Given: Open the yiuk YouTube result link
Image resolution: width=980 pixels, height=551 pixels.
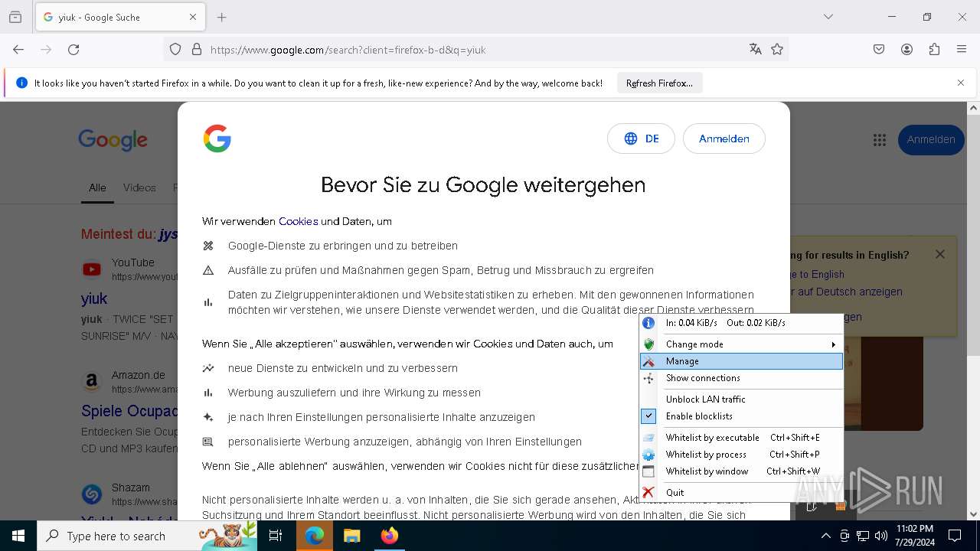Looking at the screenshot, I should [94, 298].
